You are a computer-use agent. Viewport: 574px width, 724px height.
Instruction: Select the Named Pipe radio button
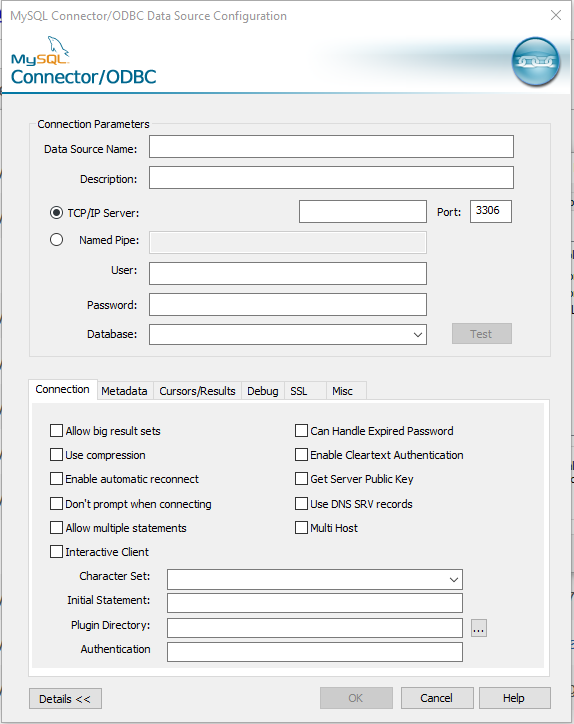(56, 240)
